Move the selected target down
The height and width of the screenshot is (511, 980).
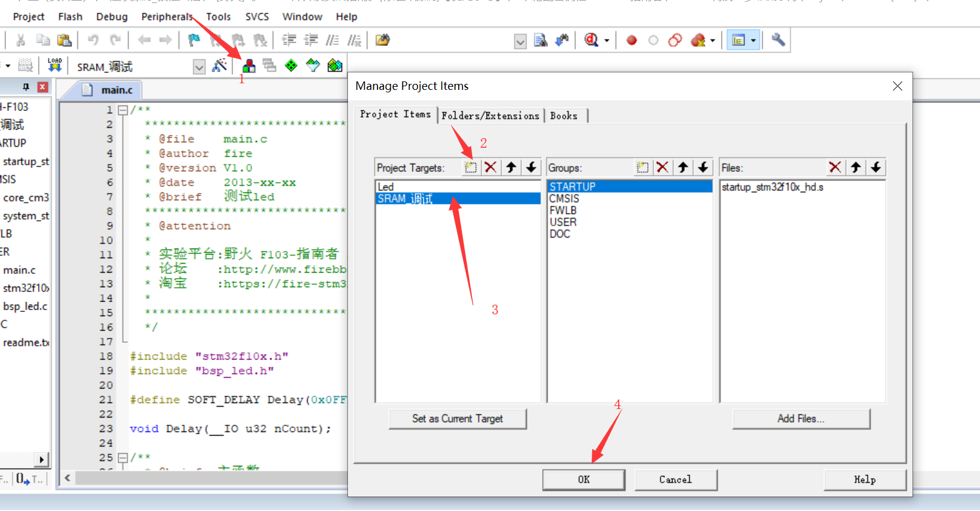[531, 167]
